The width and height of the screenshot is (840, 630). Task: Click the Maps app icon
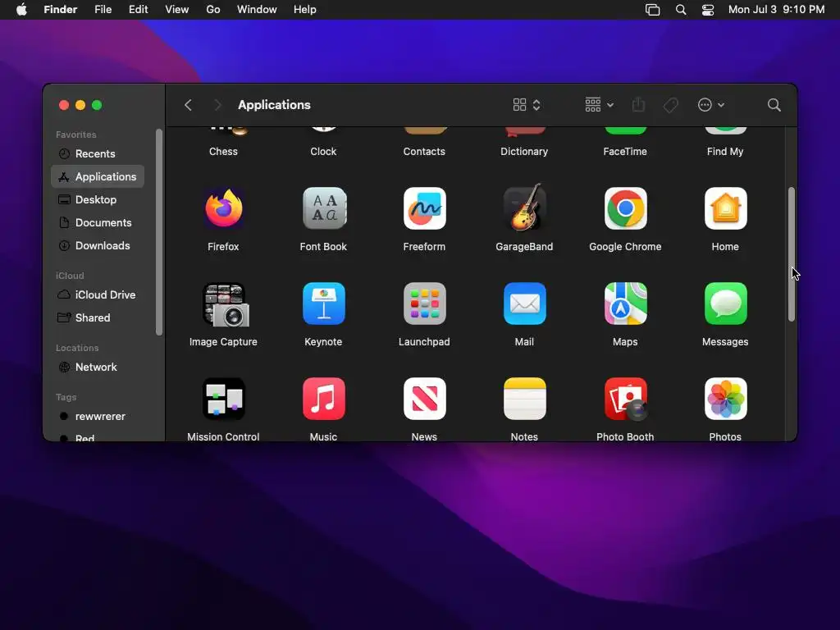[x=625, y=304]
